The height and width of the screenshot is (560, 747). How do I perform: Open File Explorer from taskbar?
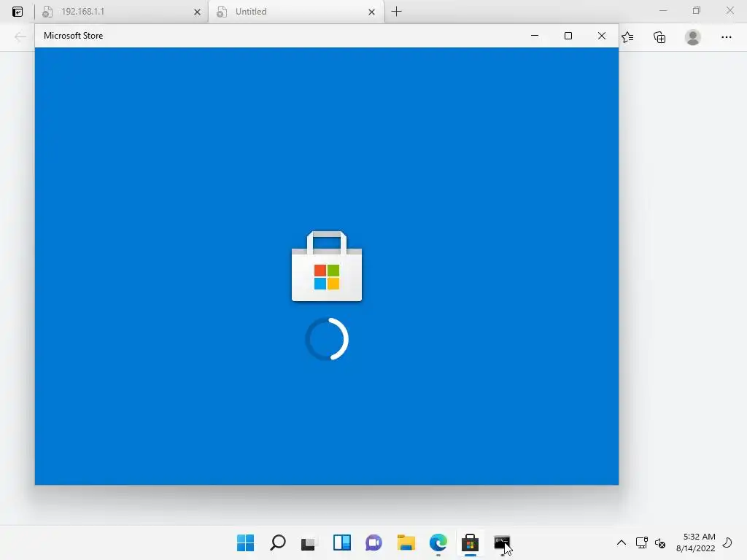point(406,542)
